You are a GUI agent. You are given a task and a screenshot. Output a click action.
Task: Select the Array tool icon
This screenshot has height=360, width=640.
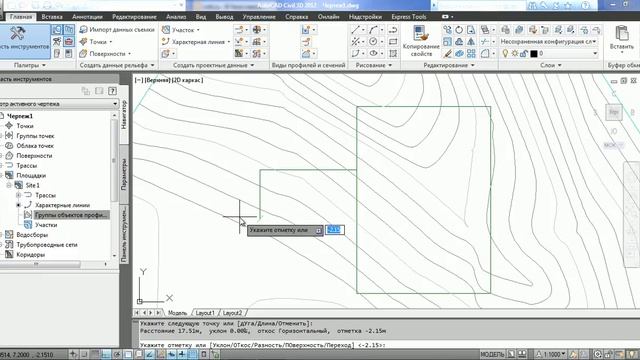coord(471,53)
